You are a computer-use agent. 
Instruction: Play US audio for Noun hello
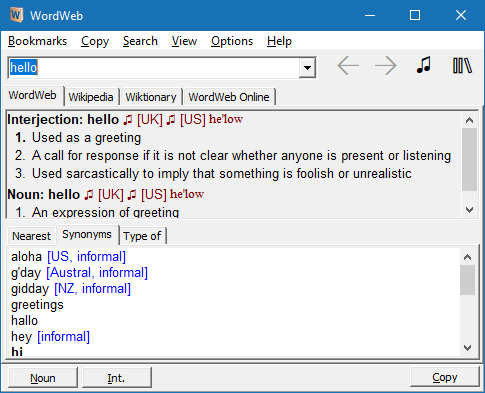132,195
